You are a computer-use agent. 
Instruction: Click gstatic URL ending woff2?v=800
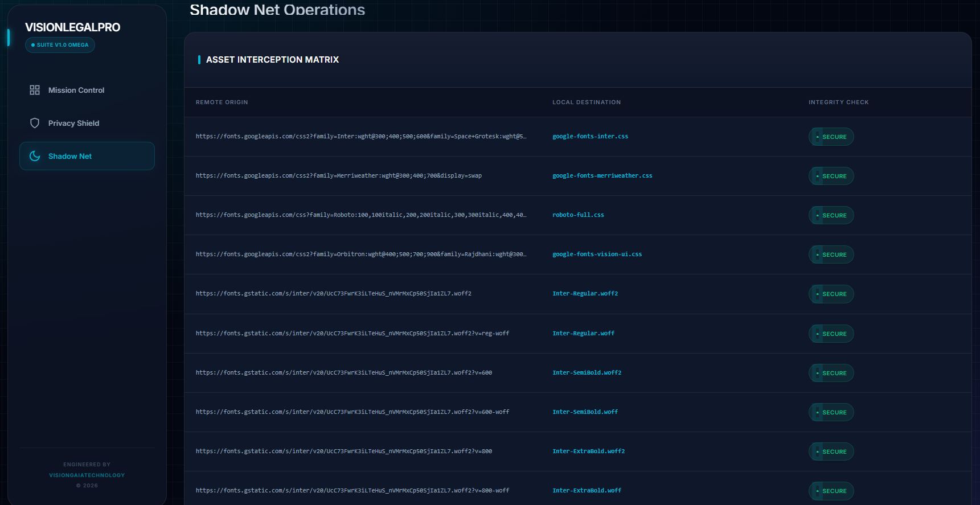(x=344, y=451)
